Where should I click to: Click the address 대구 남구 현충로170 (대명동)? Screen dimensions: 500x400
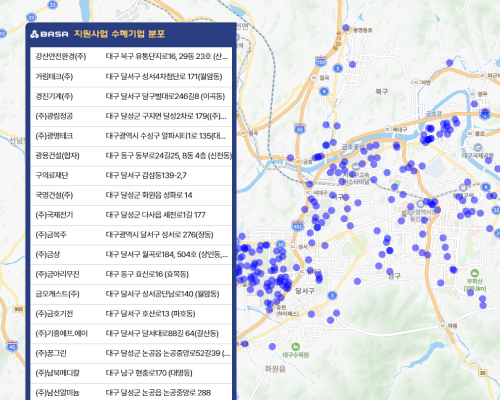click(149, 373)
